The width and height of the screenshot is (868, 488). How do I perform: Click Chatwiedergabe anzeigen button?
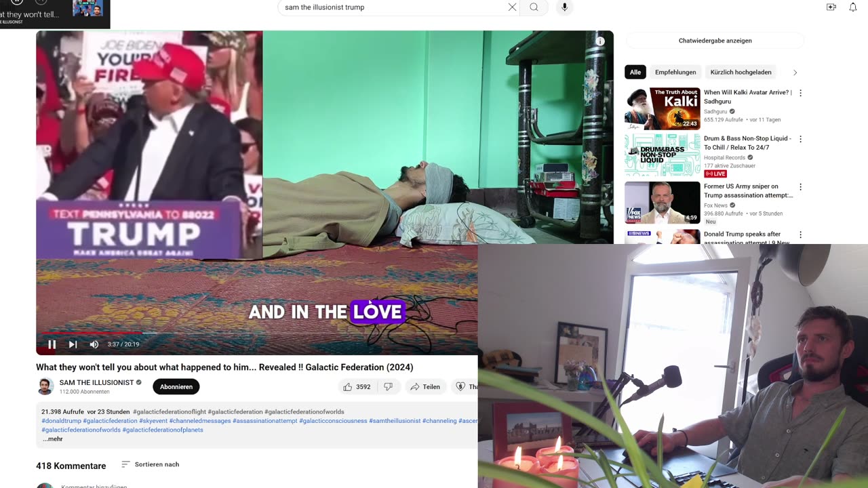pyautogui.click(x=715, y=41)
